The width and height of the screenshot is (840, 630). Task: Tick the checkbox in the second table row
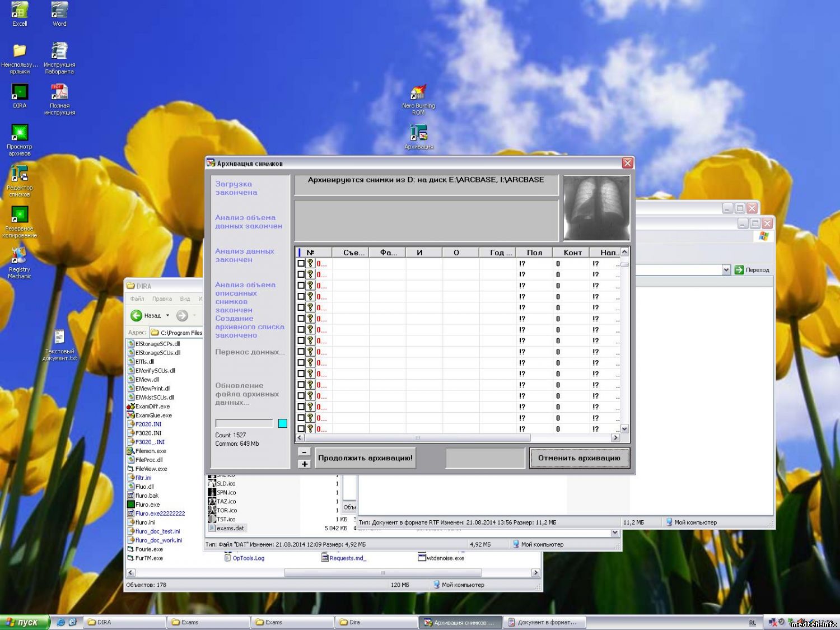301,274
